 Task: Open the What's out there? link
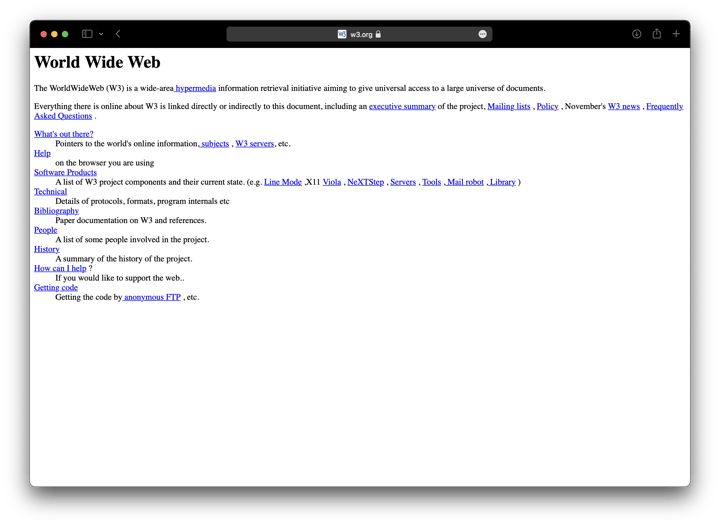(63, 134)
